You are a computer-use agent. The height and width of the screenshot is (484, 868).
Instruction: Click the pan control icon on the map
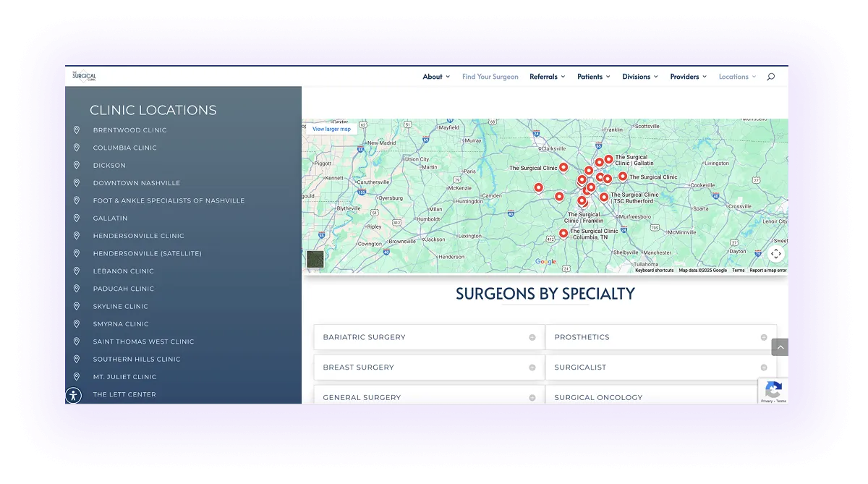click(x=776, y=254)
